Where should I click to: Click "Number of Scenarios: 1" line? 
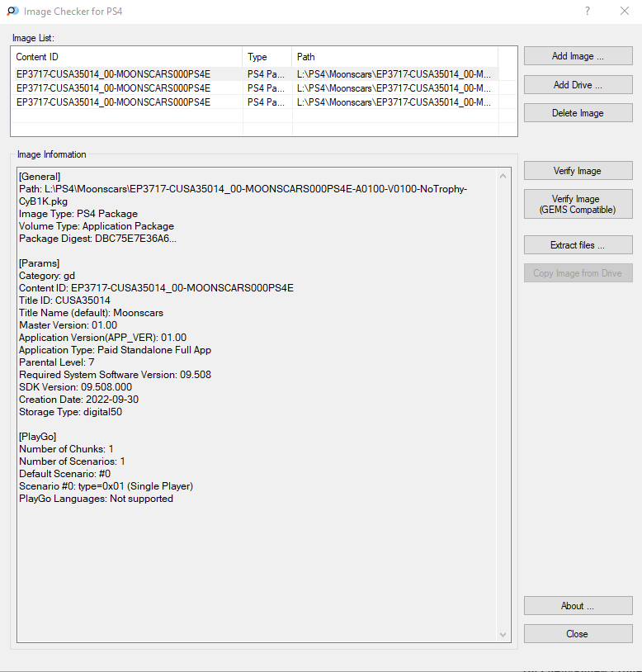click(x=72, y=461)
